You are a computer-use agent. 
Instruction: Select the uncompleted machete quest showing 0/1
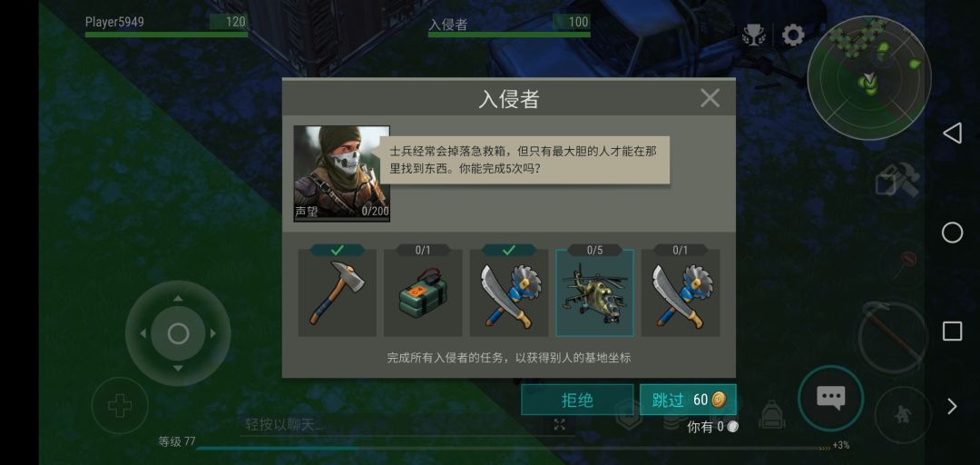[x=681, y=292]
